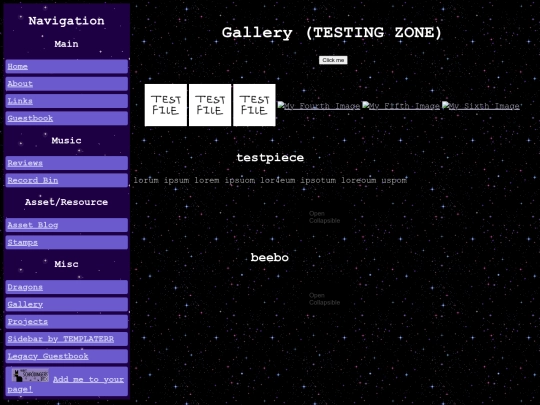
Task: Click the lorum ipsum paragraph text
Action: 270,180
